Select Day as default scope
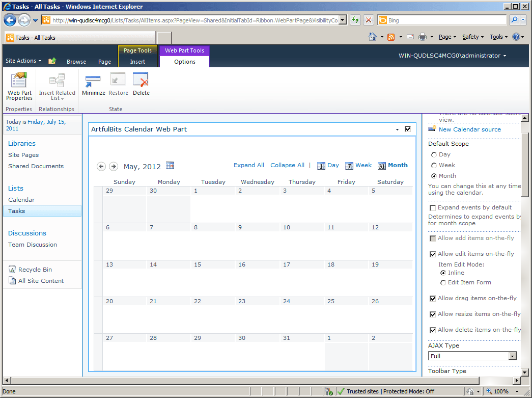Viewport: 532px width, 398px height. pyautogui.click(x=434, y=154)
